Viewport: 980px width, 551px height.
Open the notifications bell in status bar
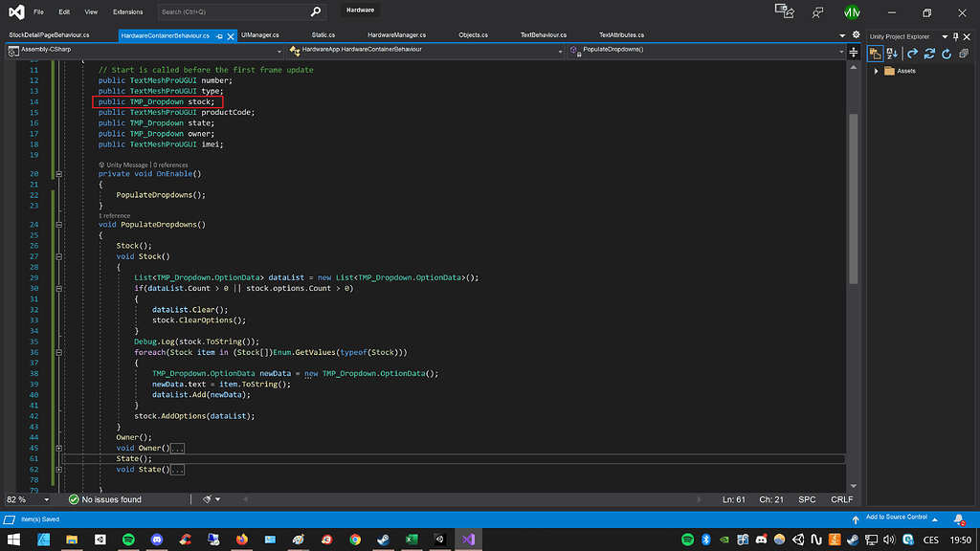pos(959,518)
